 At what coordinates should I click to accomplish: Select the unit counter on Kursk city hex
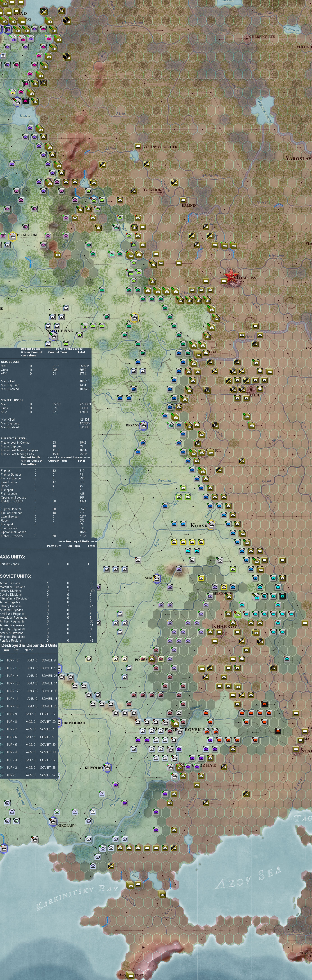[211, 525]
